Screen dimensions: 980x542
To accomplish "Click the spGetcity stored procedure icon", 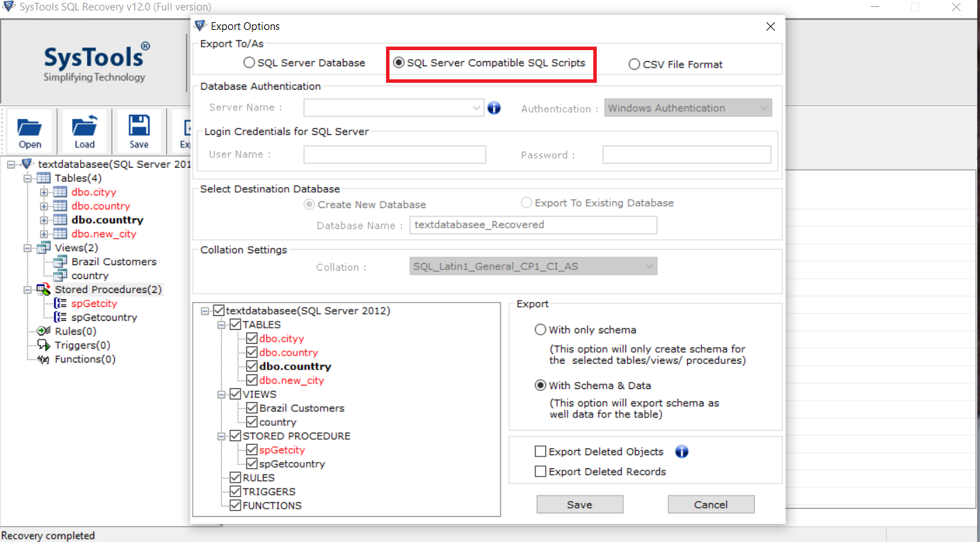I will tap(61, 303).
